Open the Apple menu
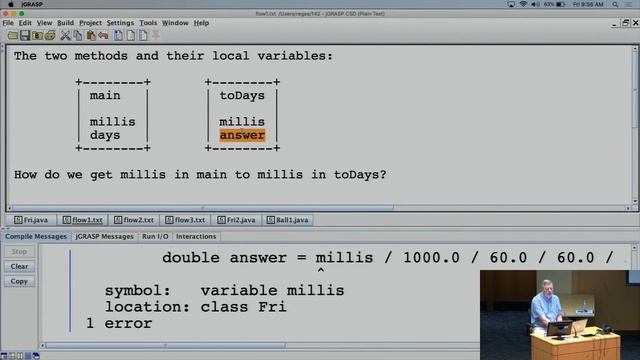The image size is (640, 360). click(x=11, y=4)
